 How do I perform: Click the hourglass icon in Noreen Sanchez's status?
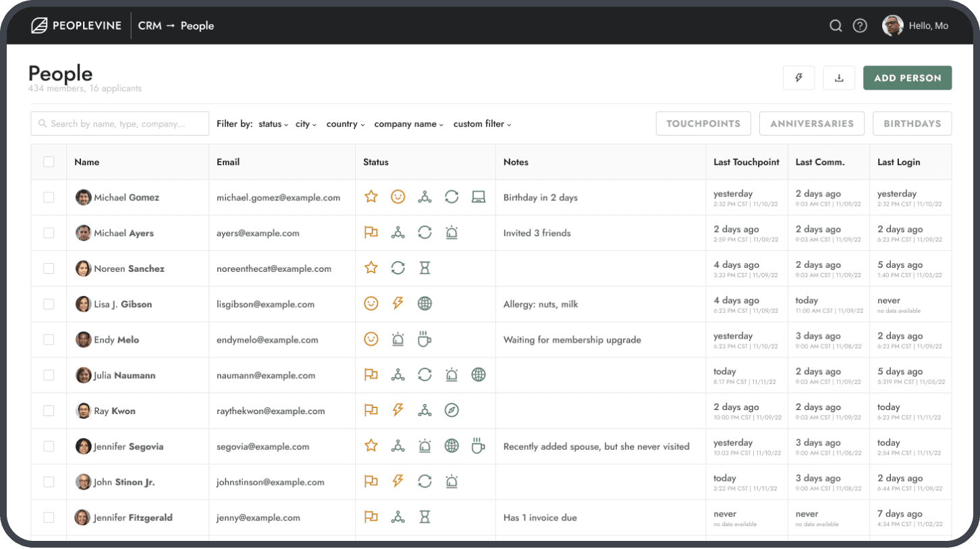[425, 268]
